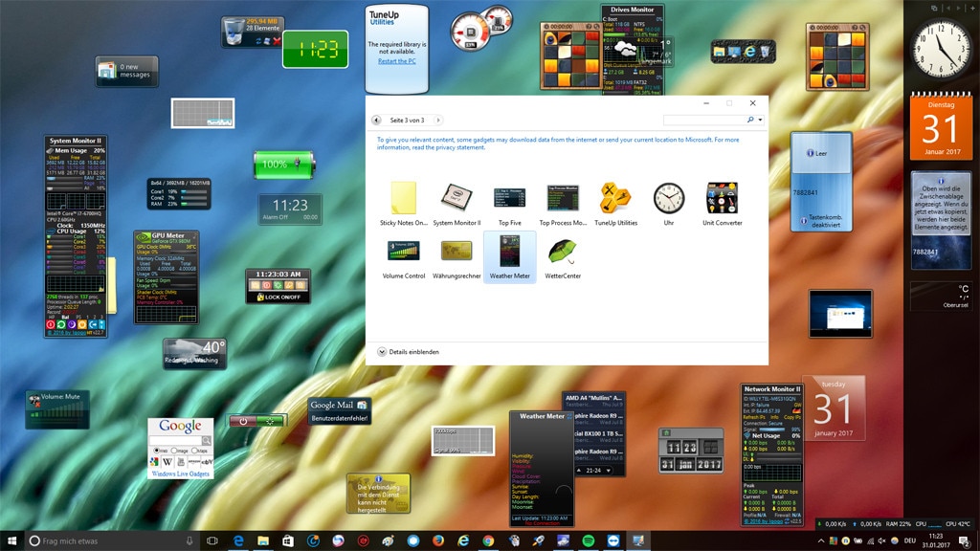Go to the previous gadget gallery page
This screenshot has width=980, height=551.
[x=376, y=120]
